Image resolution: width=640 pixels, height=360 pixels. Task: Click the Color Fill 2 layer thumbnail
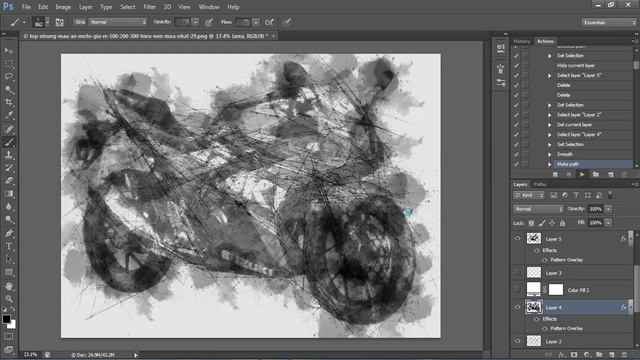click(x=533, y=289)
